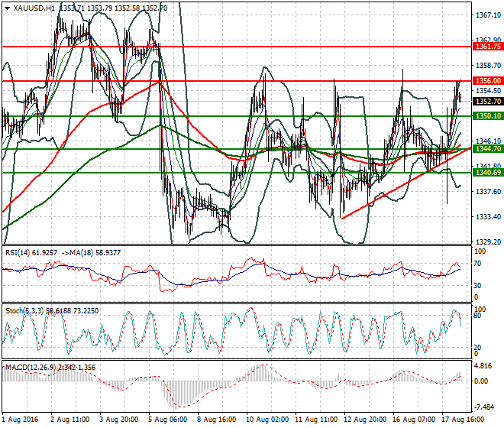Click the 1367.10 price axis value

coord(488,15)
